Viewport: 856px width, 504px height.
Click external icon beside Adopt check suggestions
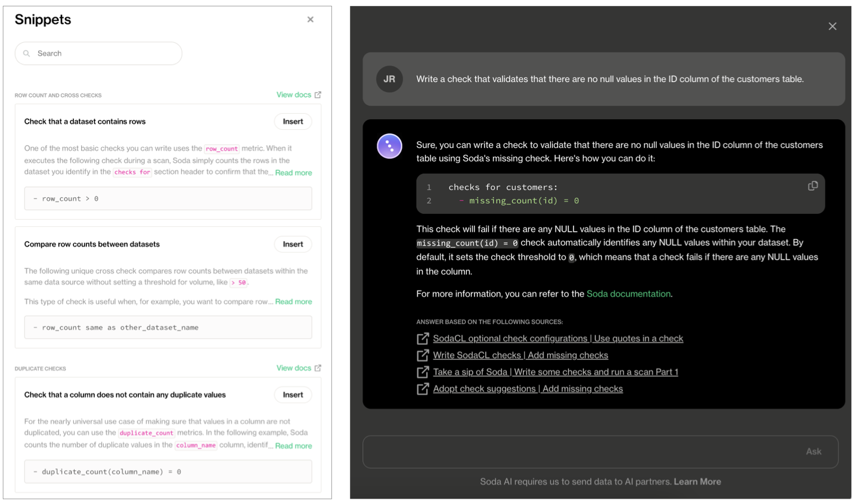(x=423, y=389)
